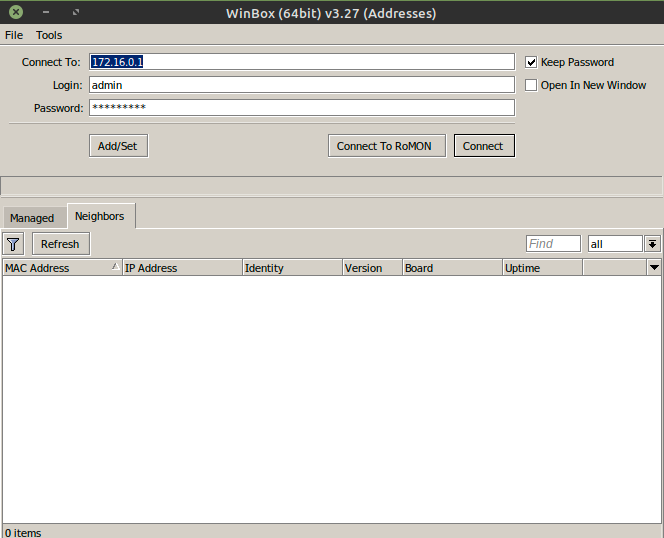
Task: Enable Open In New Window checkbox
Action: (532, 85)
